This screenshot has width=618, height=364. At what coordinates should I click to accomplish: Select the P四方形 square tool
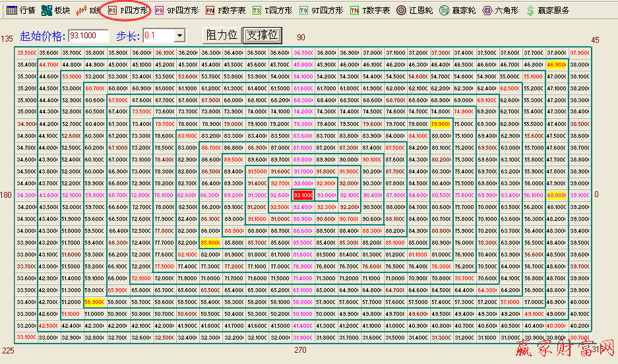coord(128,11)
